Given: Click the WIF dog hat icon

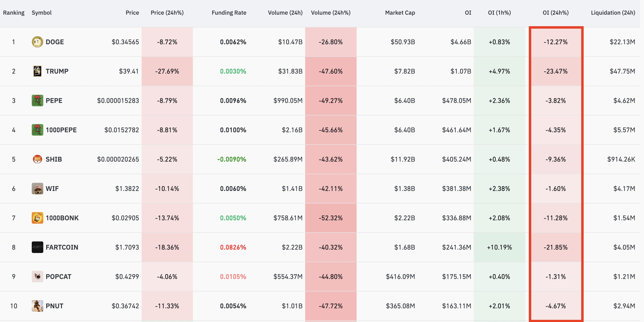Looking at the screenshot, I should pyautogui.click(x=37, y=189).
